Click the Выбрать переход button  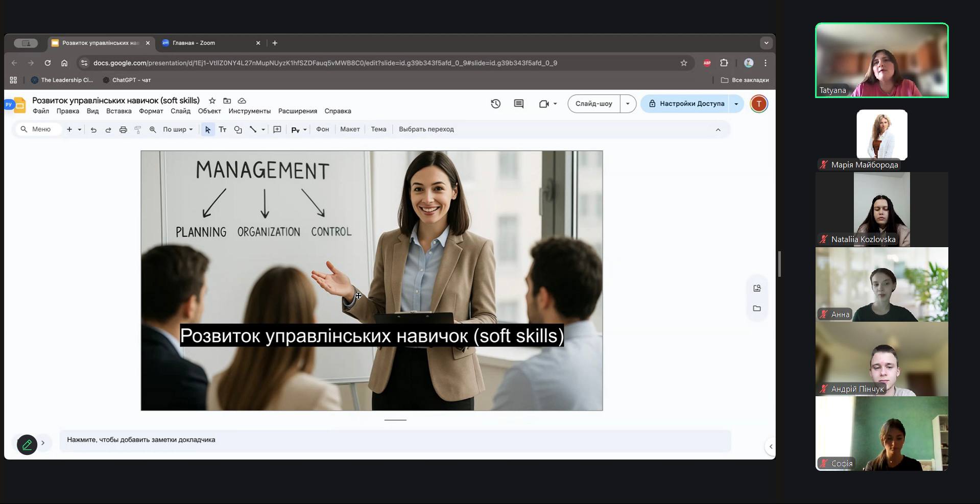426,129
